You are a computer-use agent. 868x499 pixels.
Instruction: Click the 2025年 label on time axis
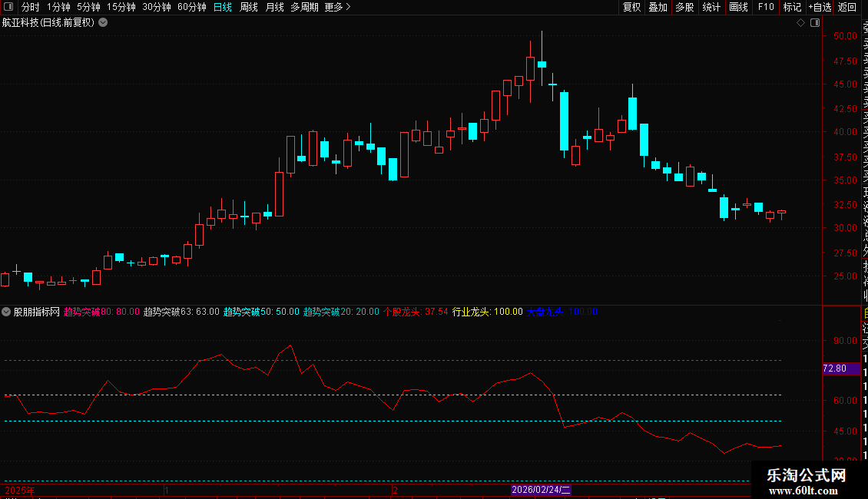click(20, 491)
